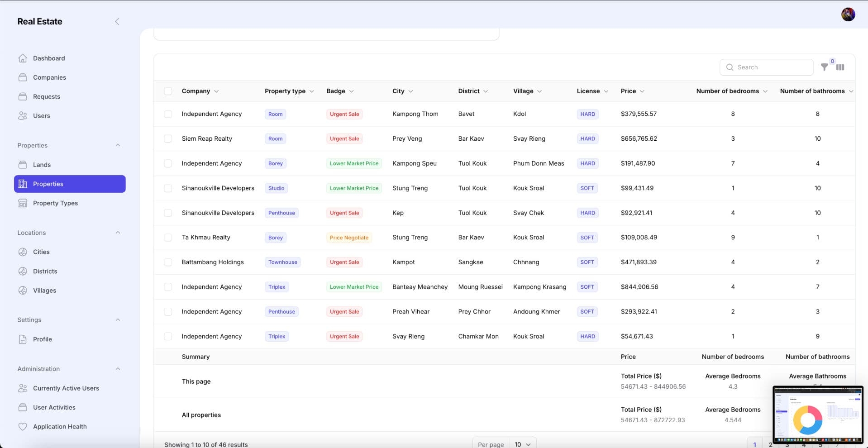The height and width of the screenshot is (448, 868).
Task: Open the Dashboard home icon
Action: (x=23, y=58)
